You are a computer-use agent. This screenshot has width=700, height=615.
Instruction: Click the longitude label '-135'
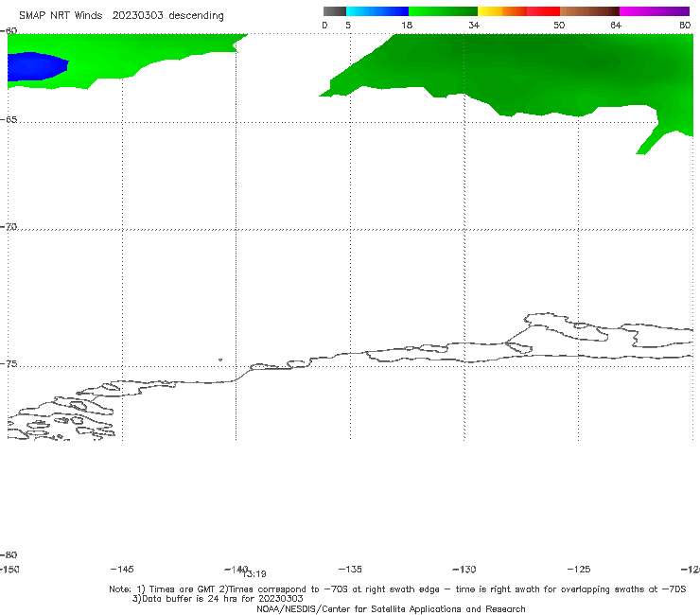pos(350,570)
